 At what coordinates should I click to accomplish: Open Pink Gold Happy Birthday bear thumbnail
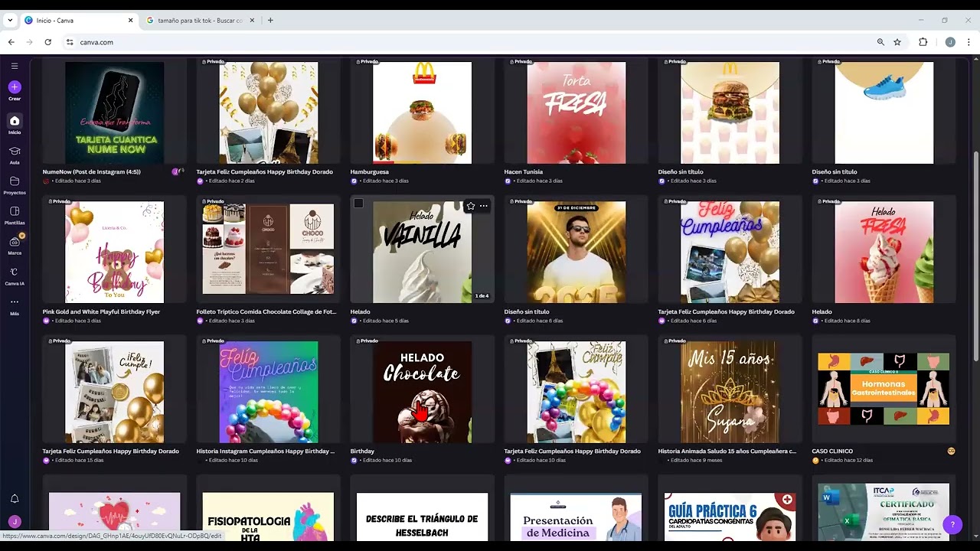[x=114, y=253]
